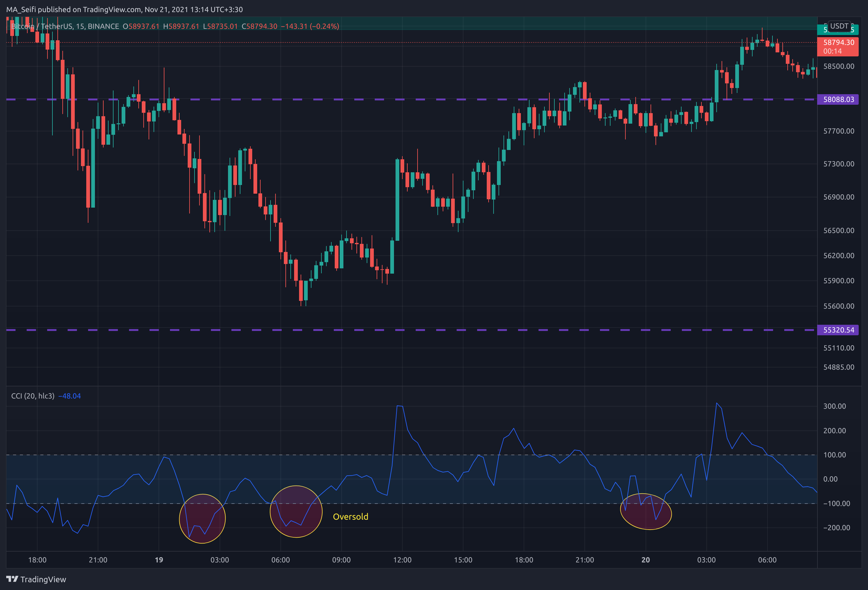Click the yellow Oversold text annotation

pyautogui.click(x=350, y=517)
